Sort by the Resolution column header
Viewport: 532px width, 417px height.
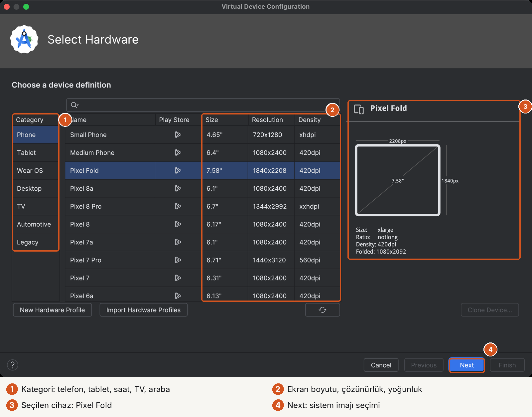coord(271,120)
